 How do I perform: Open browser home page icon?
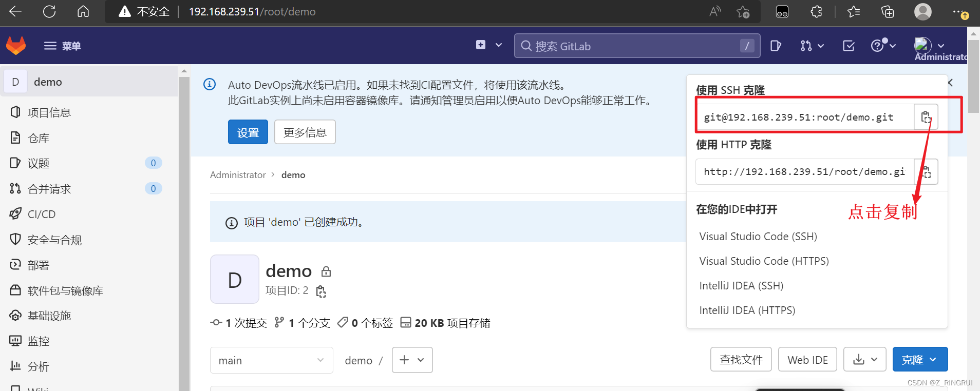(x=83, y=11)
